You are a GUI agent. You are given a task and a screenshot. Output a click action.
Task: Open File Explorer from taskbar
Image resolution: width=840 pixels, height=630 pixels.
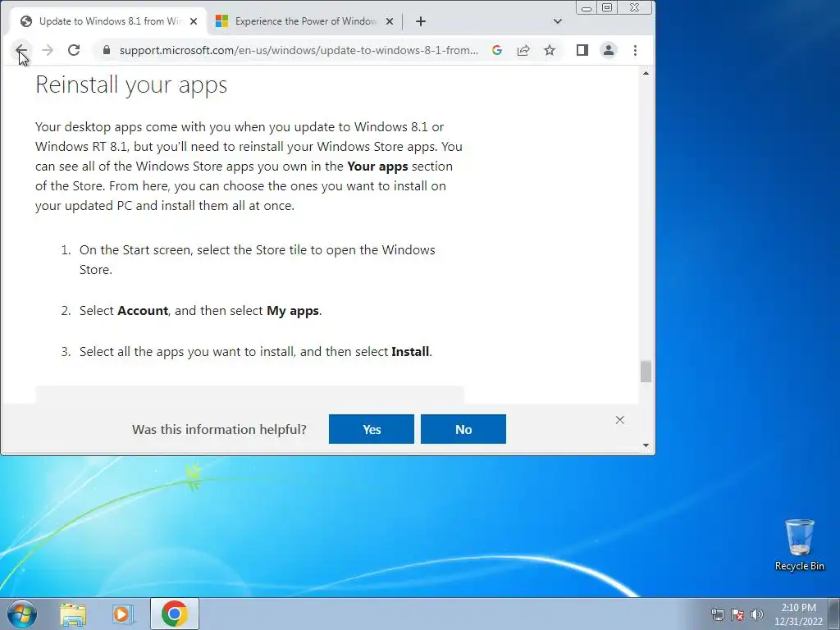pyautogui.click(x=73, y=614)
